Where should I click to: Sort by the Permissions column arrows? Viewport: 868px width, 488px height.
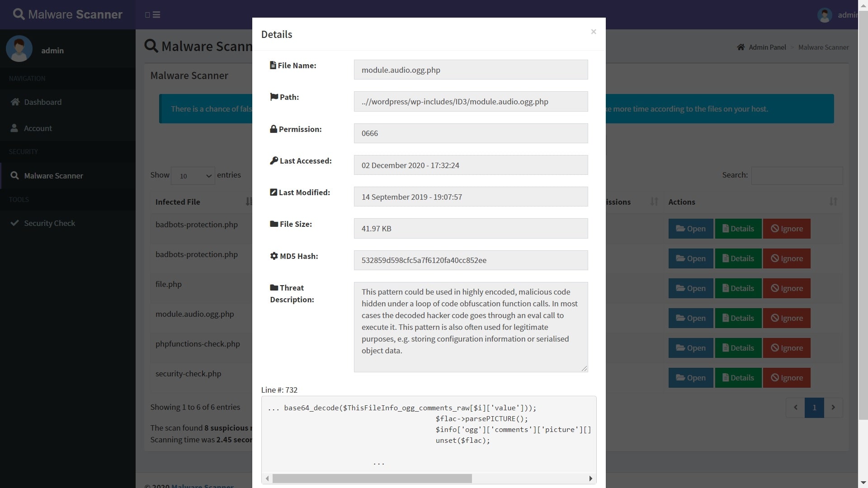654,202
